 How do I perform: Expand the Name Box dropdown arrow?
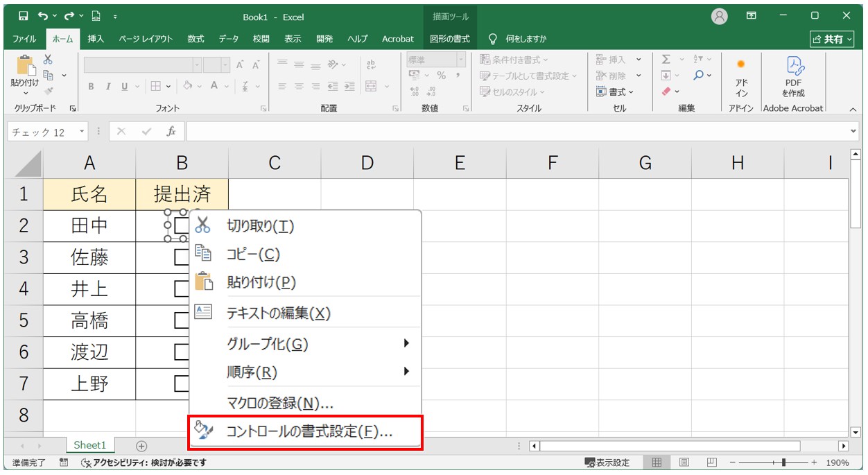tap(83, 132)
